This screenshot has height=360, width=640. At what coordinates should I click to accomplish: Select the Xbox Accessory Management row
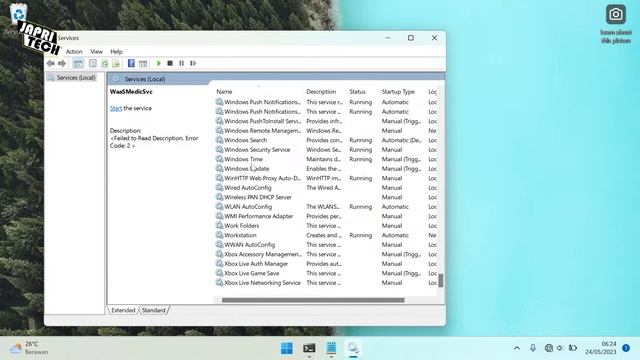(327, 254)
